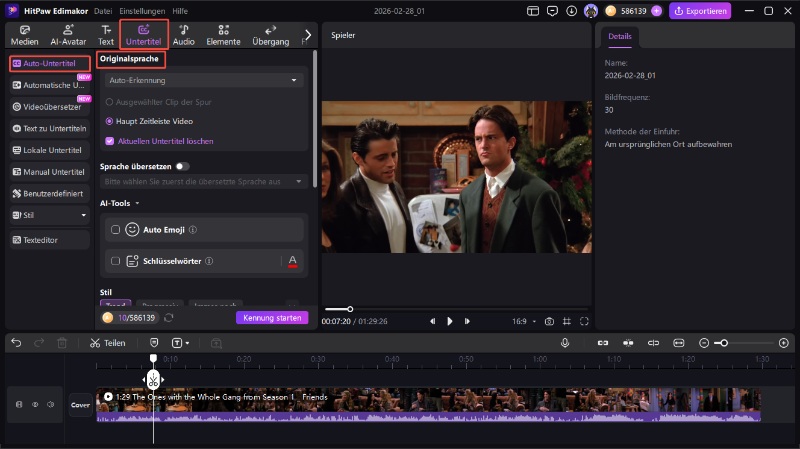The width and height of the screenshot is (800, 449).
Task: Pick the Schlüsselwörter red text color
Action: point(293,261)
